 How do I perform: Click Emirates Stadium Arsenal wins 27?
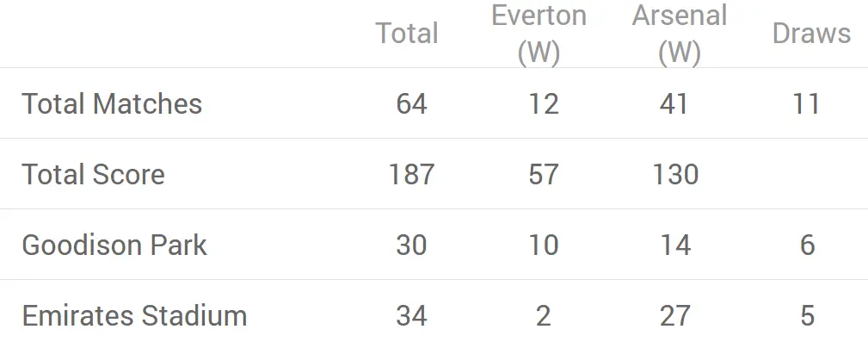[x=675, y=316]
